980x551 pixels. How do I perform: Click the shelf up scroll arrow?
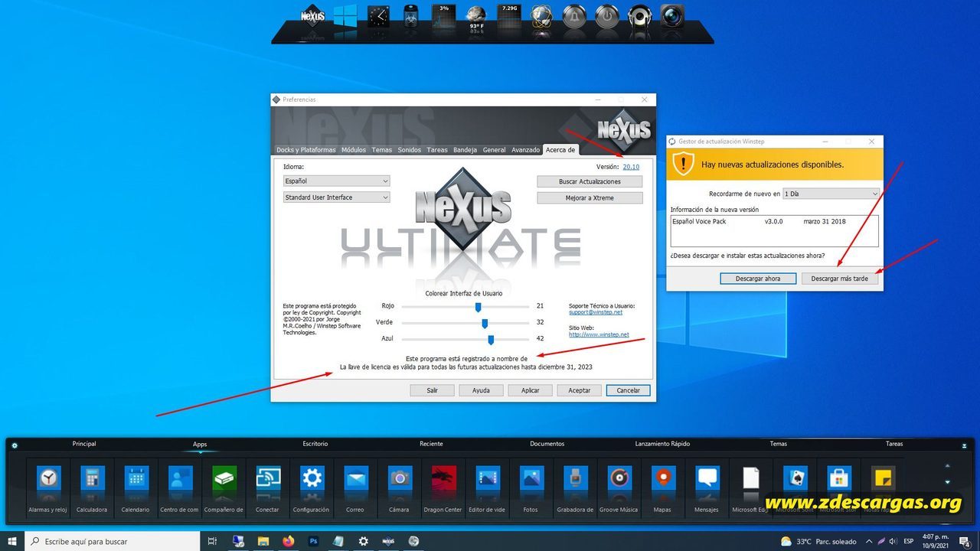point(948,465)
